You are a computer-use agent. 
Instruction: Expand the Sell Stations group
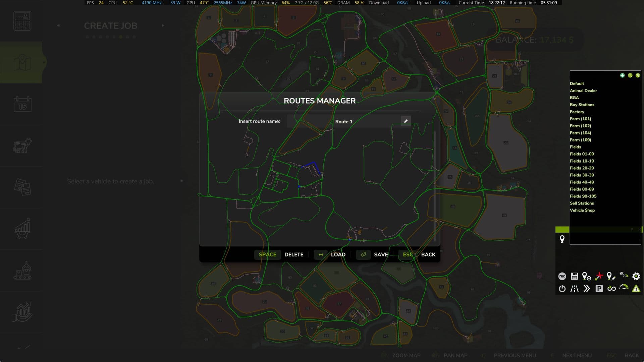[582, 203]
